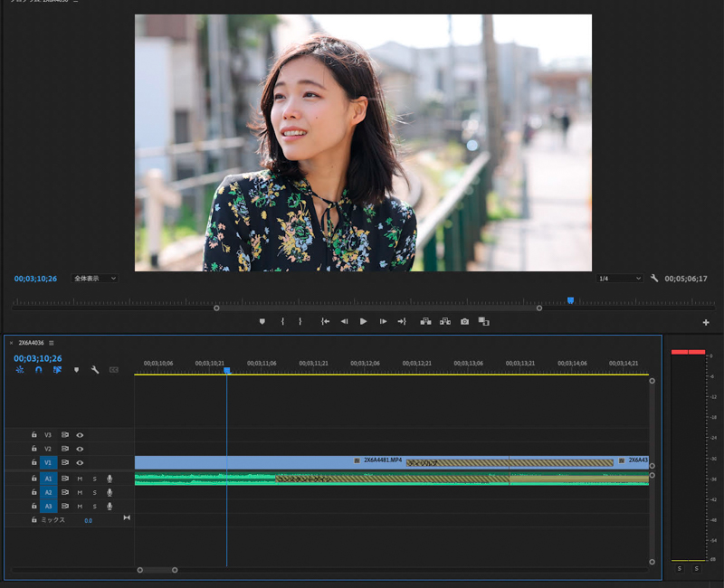Select the 2X6A4036 sequence tab
This screenshot has width=724, height=588.
[31, 343]
